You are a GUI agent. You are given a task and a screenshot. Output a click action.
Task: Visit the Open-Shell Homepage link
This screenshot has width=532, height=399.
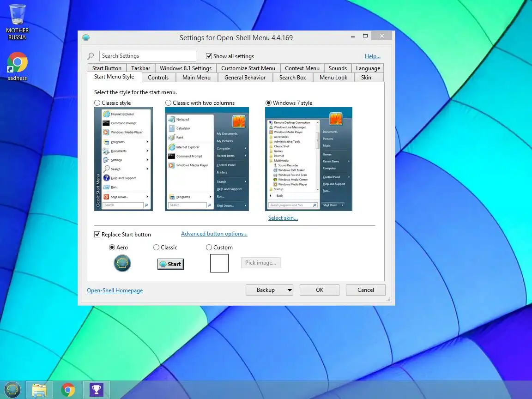click(115, 290)
